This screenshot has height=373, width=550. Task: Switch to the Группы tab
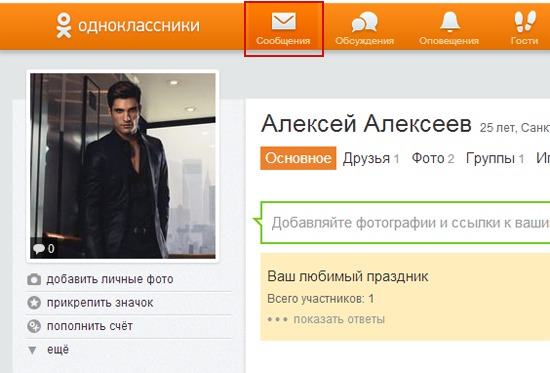tap(495, 159)
